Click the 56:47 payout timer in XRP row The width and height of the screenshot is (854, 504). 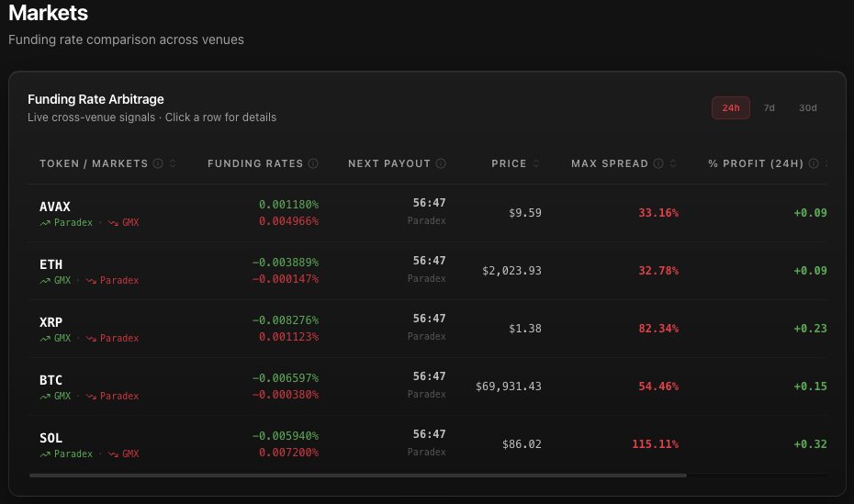pyautogui.click(x=429, y=319)
